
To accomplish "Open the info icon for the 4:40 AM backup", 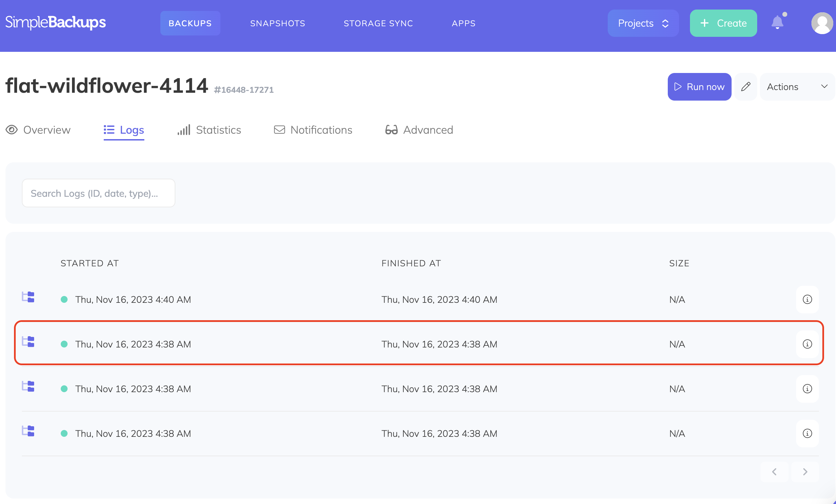I will pos(807,299).
